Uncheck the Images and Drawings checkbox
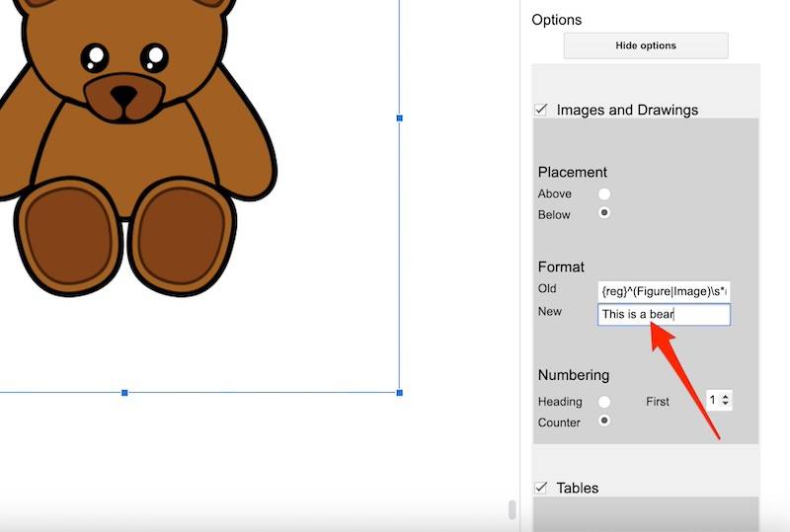 point(540,110)
